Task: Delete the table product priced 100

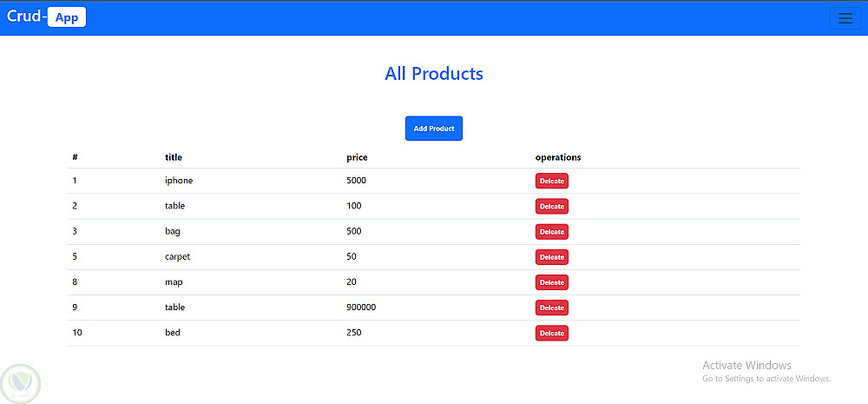Action: pos(551,206)
